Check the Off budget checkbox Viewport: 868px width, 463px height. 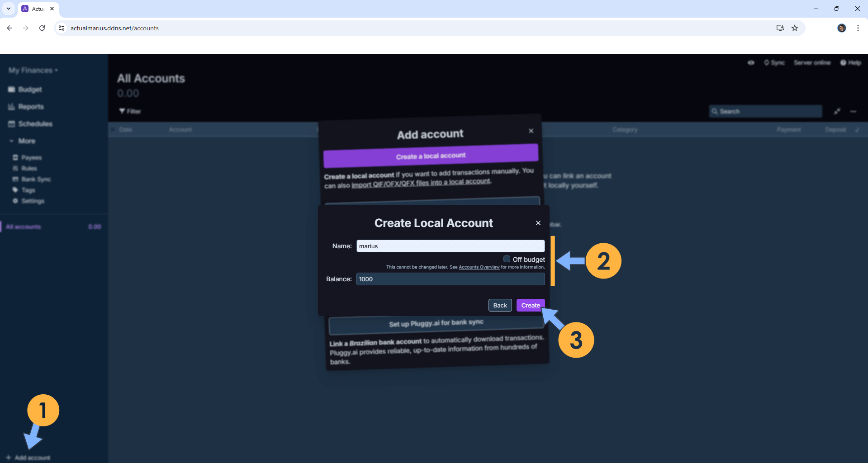pos(507,259)
